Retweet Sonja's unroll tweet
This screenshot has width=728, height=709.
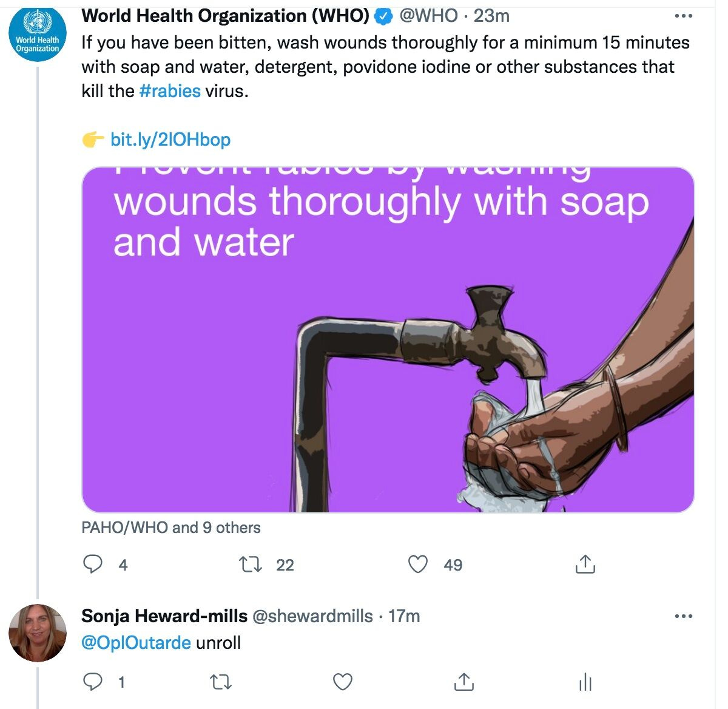tap(220, 682)
